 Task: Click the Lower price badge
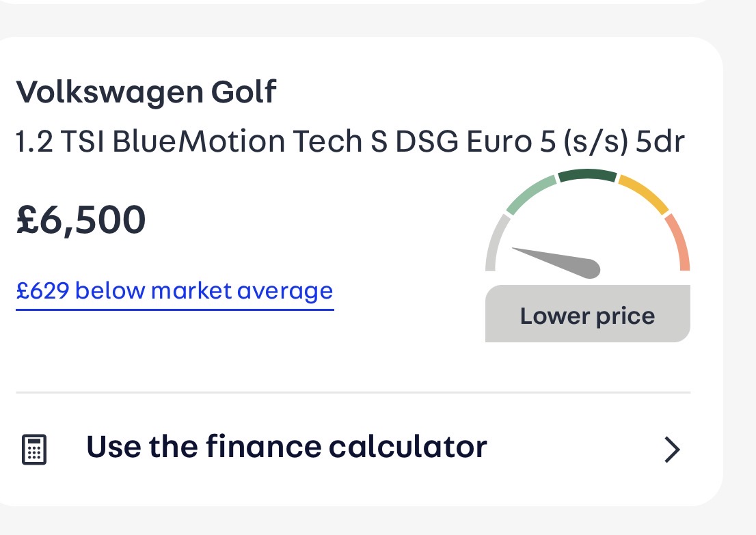click(587, 316)
